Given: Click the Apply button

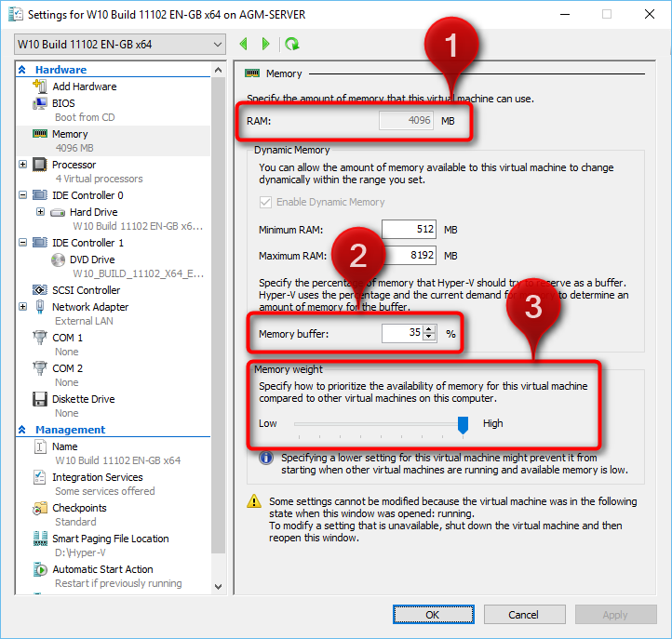Looking at the screenshot, I should coord(615,615).
